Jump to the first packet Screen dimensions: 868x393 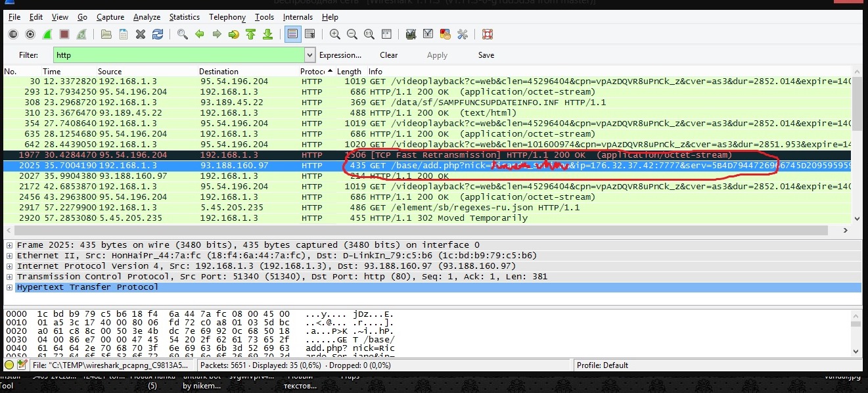pyautogui.click(x=250, y=34)
